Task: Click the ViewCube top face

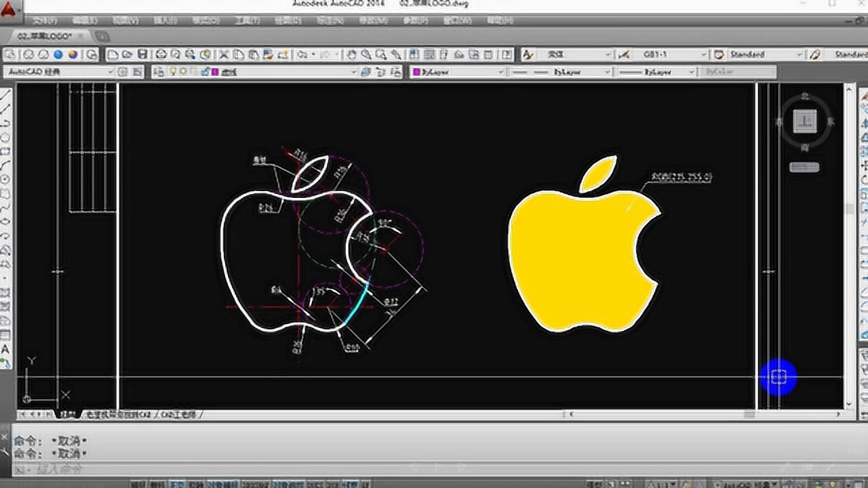Action: 805,120
